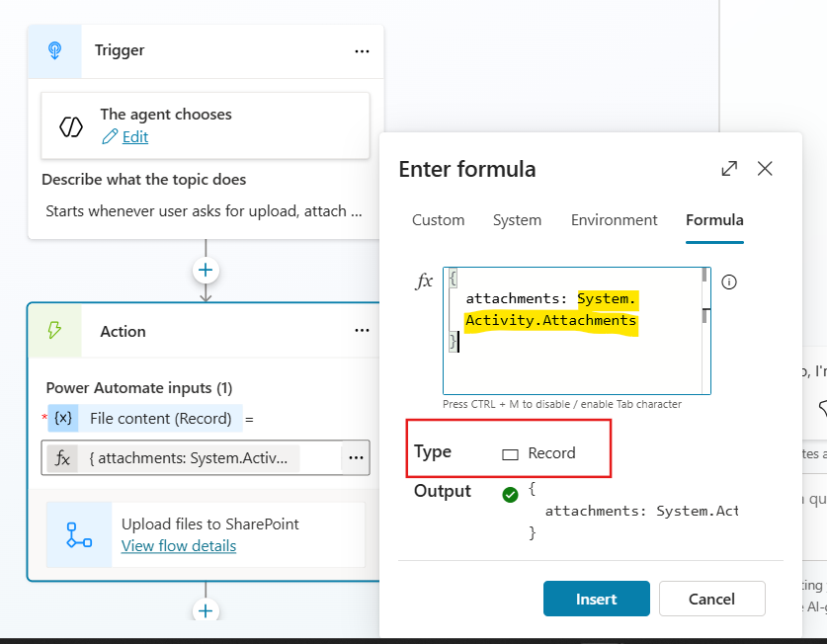827x644 pixels.
Task: Click the fx icon on the formula field
Action: (61, 457)
